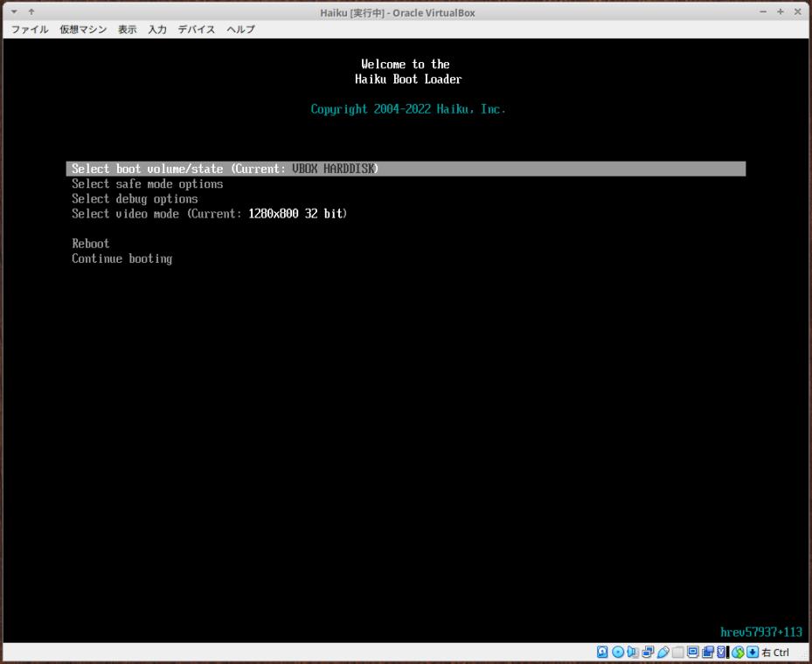Open the display settings status icon

[x=693, y=652]
